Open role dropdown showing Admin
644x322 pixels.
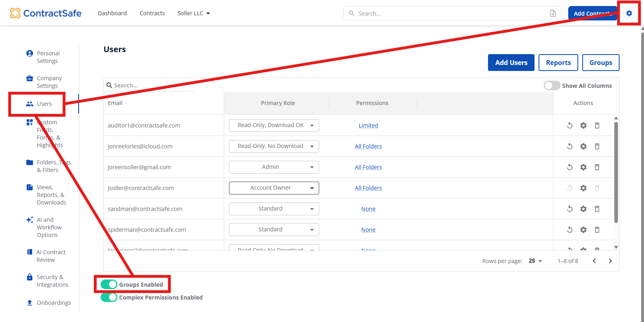coord(274,167)
